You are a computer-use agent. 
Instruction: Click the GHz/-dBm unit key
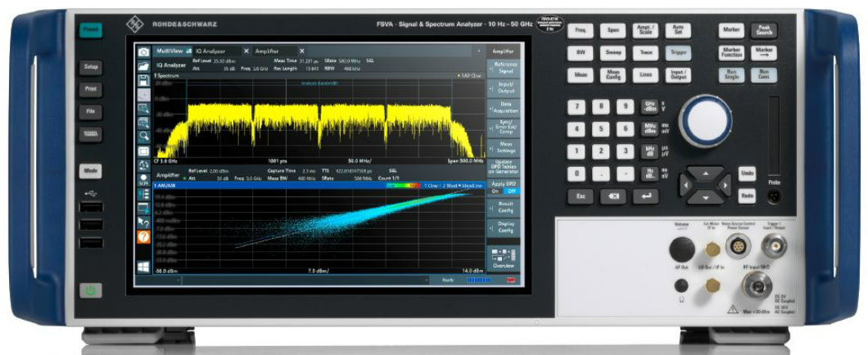[649, 106]
